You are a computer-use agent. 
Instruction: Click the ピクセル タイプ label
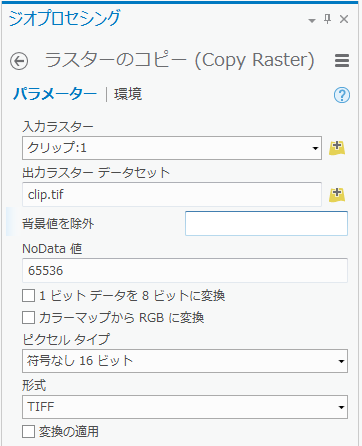pyautogui.click(x=66, y=339)
